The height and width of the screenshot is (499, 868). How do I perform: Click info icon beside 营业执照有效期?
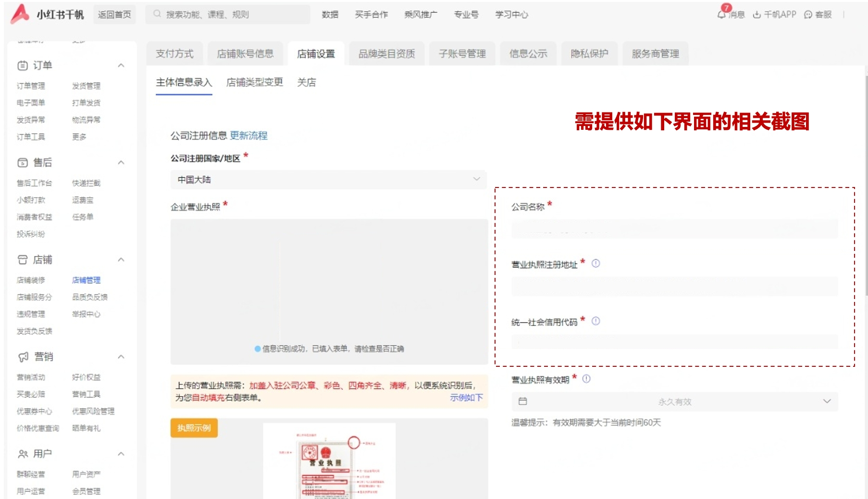pos(586,379)
